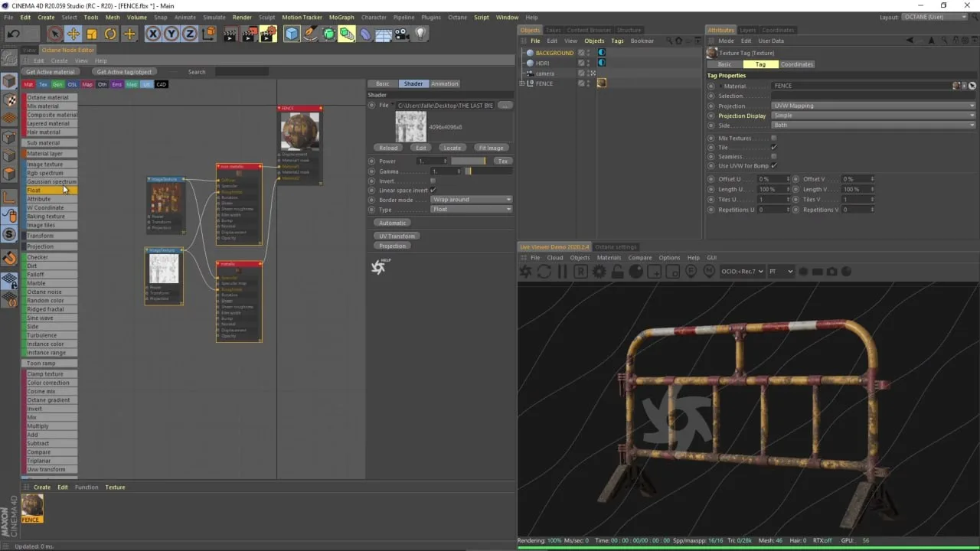This screenshot has width=980, height=551.
Task: Open Edit Render Settings icon
Action: (268, 34)
